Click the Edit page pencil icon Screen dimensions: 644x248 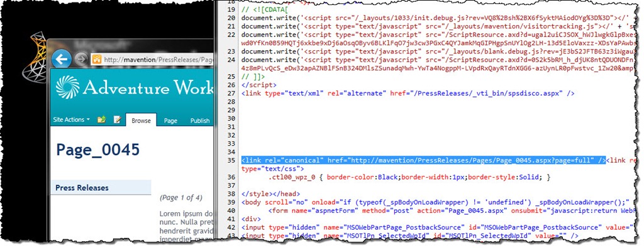click(118, 120)
